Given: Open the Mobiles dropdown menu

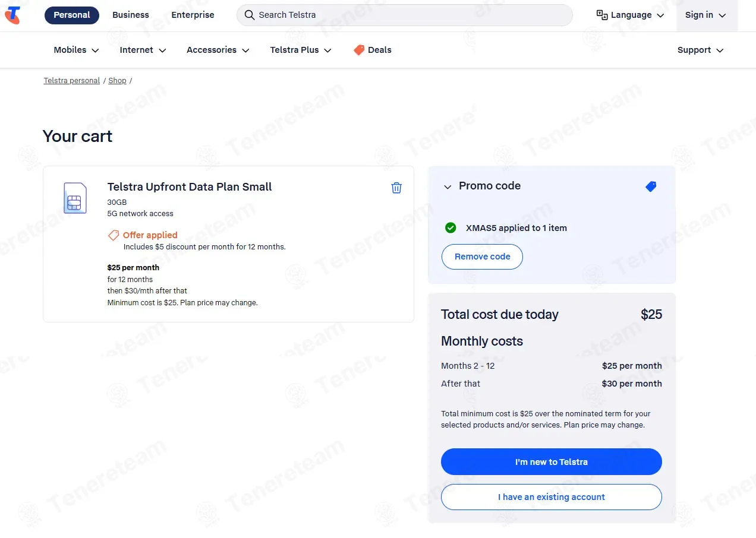Looking at the screenshot, I should pos(76,50).
